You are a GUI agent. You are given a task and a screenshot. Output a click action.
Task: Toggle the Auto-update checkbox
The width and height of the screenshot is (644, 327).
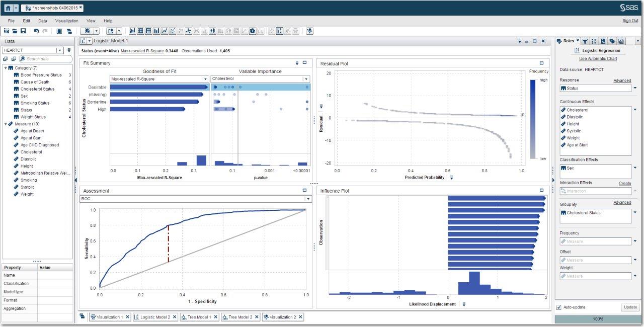(x=559, y=307)
